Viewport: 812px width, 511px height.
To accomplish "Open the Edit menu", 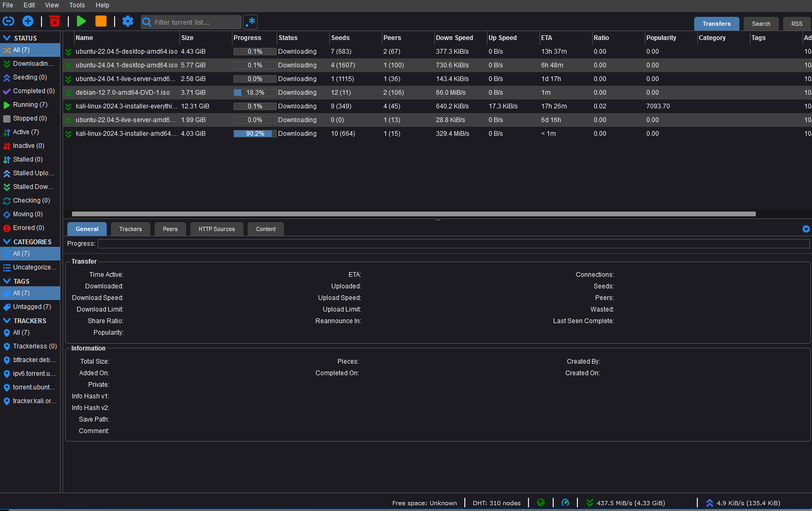I will [x=29, y=5].
